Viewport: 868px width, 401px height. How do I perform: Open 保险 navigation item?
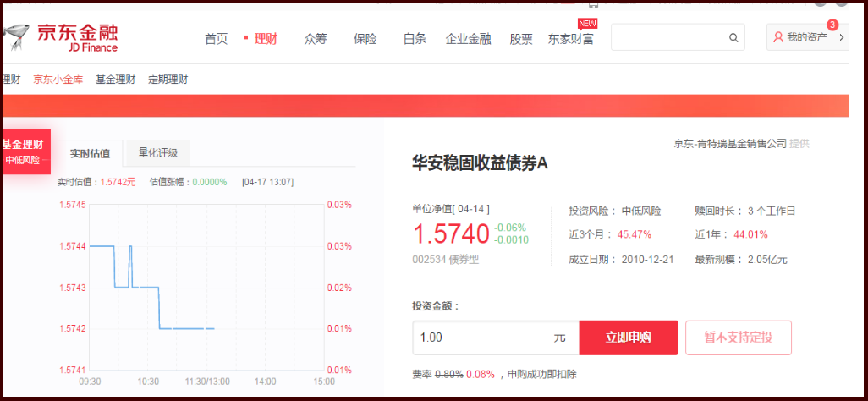pos(365,39)
